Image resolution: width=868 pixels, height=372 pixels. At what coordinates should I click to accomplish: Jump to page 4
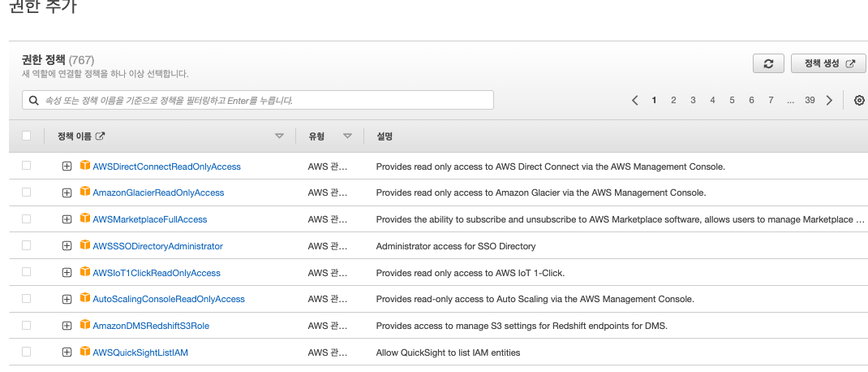click(x=712, y=101)
